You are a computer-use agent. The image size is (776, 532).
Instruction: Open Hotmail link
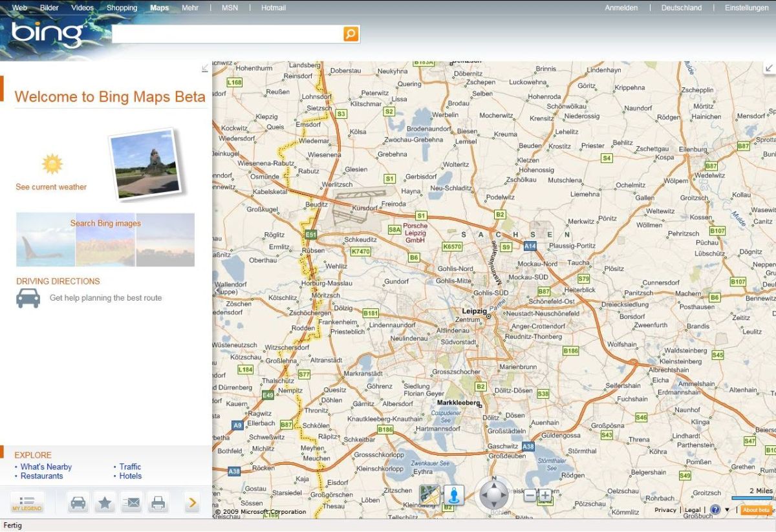point(274,8)
